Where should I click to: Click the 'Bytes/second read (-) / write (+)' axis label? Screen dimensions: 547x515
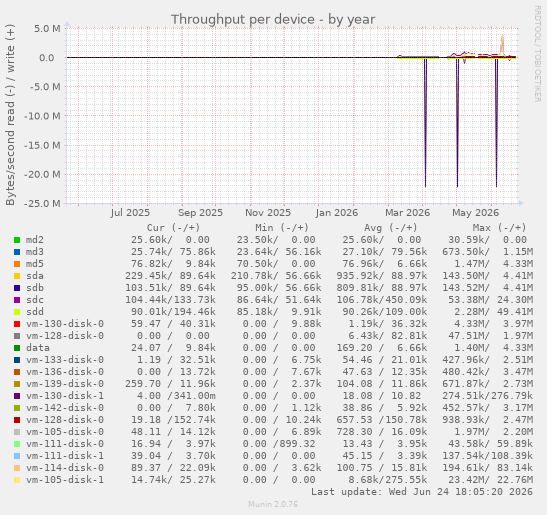(10, 114)
